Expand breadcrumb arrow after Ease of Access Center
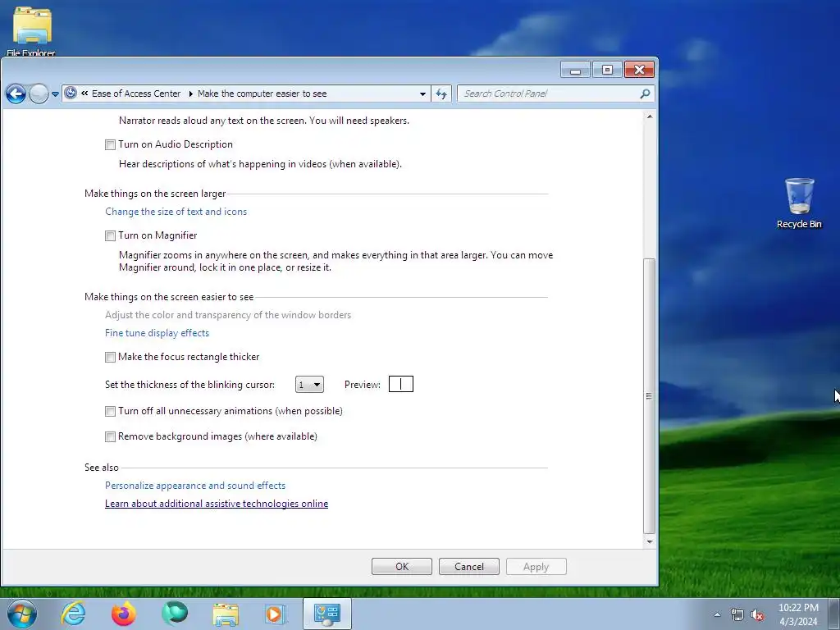840x630 pixels. point(190,94)
